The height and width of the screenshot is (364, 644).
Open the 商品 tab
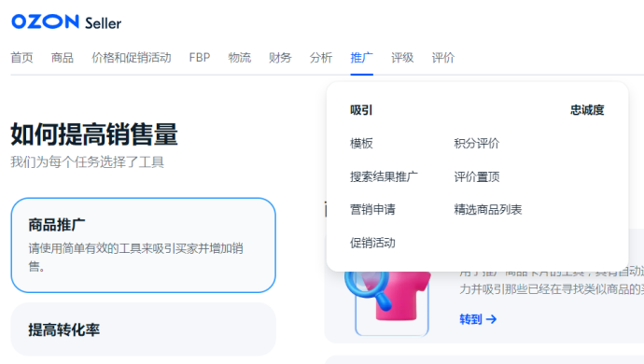(63, 58)
